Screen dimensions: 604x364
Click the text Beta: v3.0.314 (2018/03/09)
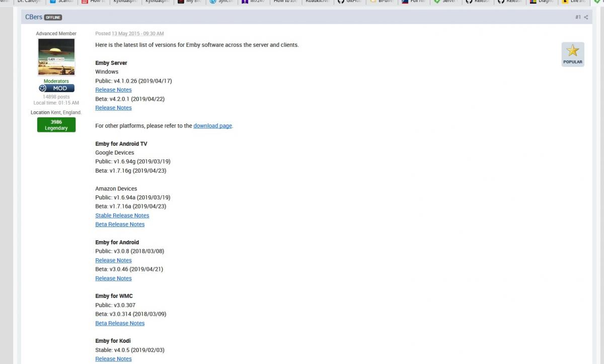131,314
